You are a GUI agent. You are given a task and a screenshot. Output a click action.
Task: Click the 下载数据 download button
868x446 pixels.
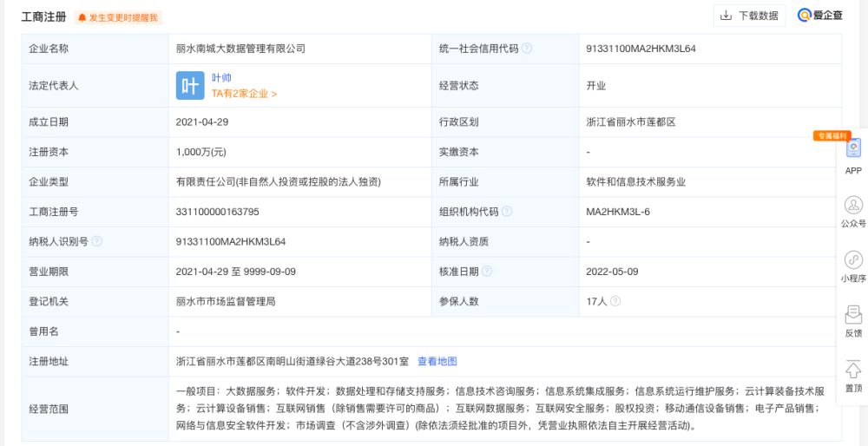[750, 16]
